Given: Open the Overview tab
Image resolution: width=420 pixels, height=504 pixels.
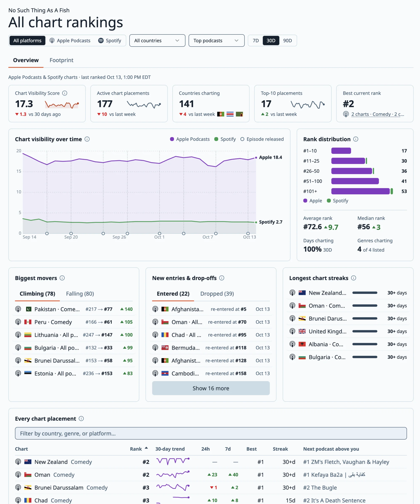Looking at the screenshot, I should tap(26, 60).
